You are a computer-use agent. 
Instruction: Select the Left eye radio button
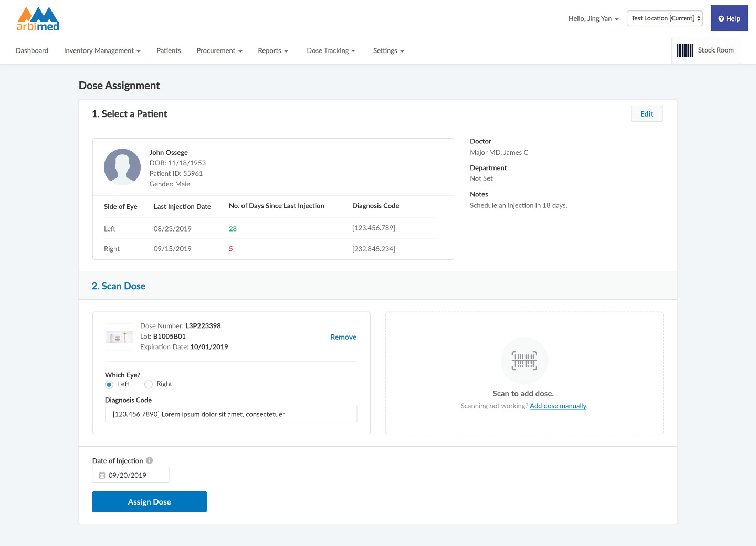pyautogui.click(x=109, y=384)
